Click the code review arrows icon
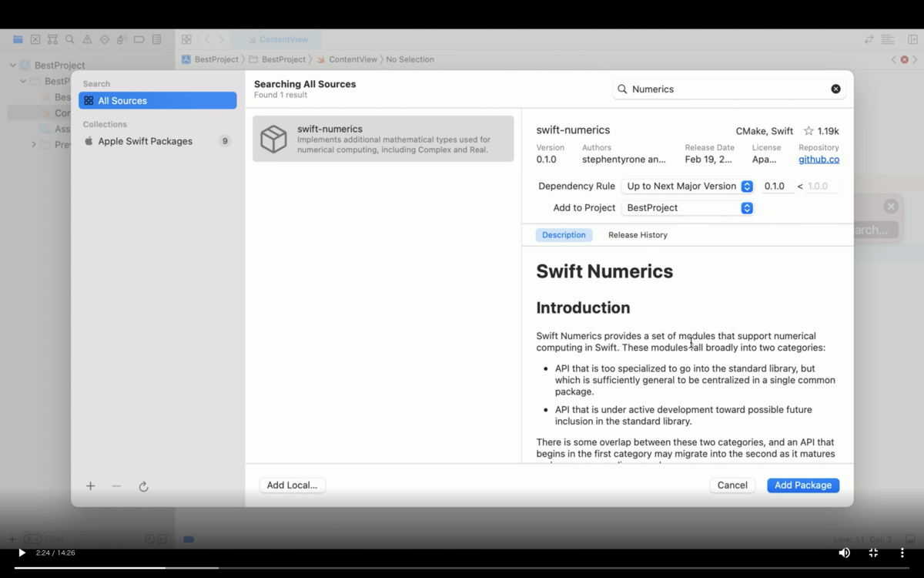 (x=869, y=39)
